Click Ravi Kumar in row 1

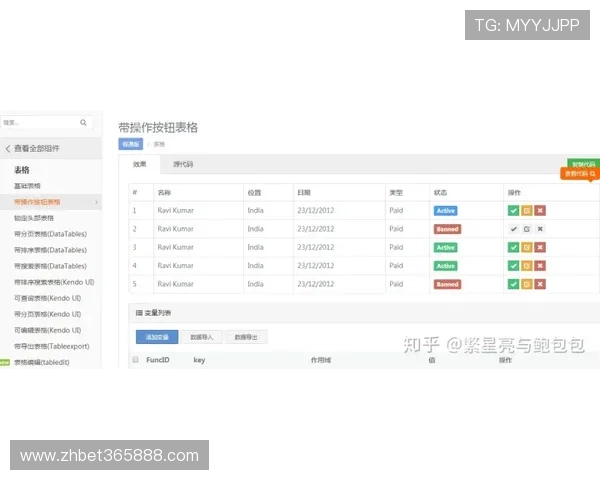click(x=176, y=210)
